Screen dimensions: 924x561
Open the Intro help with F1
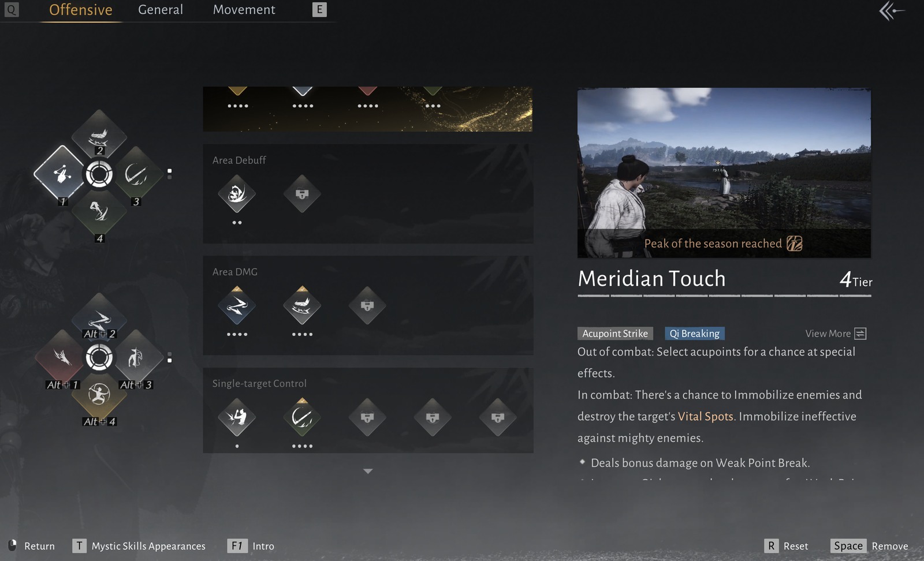pyautogui.click(x=251, y=546)
